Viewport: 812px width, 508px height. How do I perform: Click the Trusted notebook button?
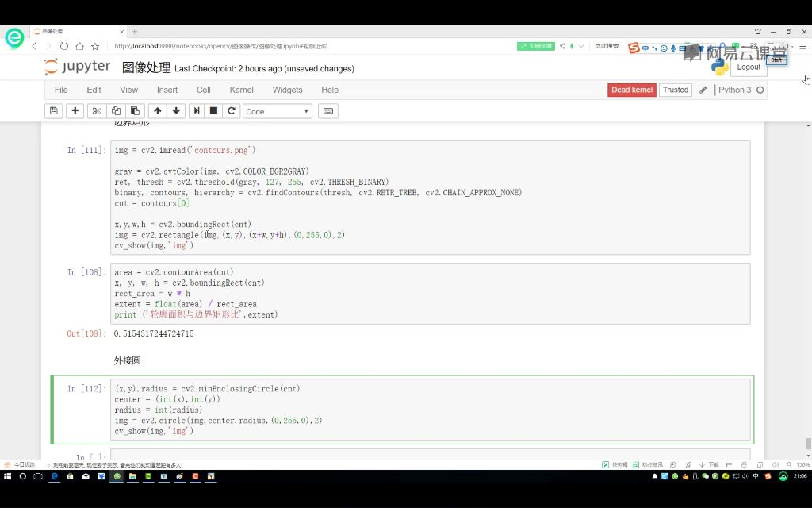pyautogui.click(x=676, y=90)
